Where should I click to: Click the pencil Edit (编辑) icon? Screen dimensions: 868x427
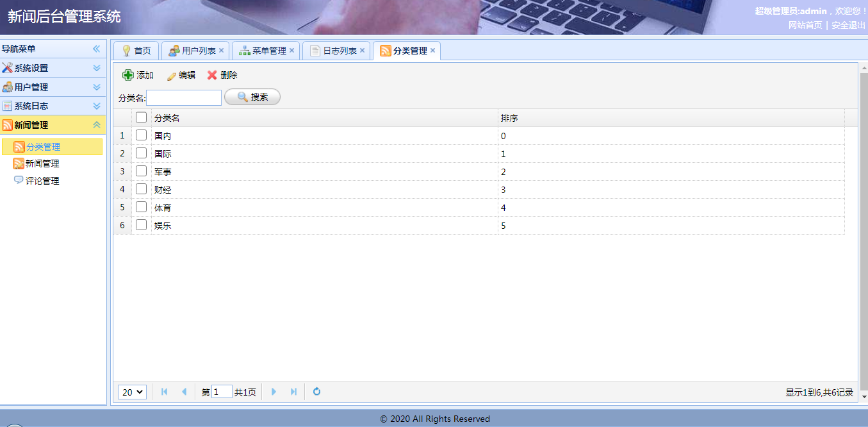(x=172, y=76)
